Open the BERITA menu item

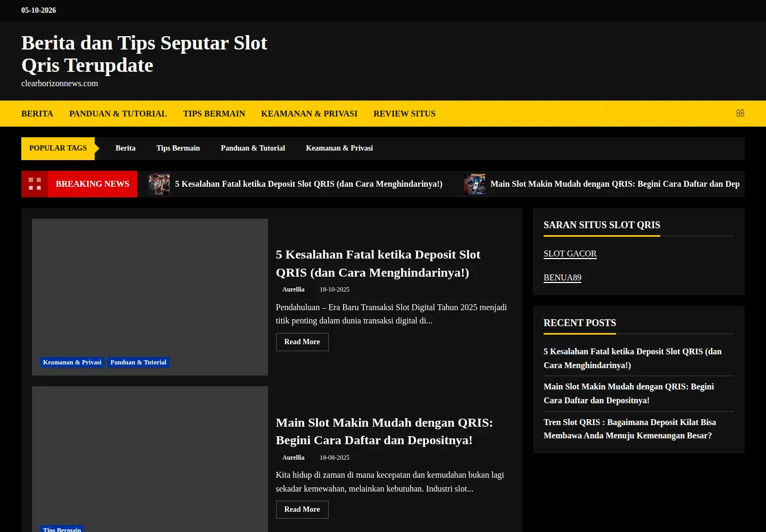tap(37, 114)
